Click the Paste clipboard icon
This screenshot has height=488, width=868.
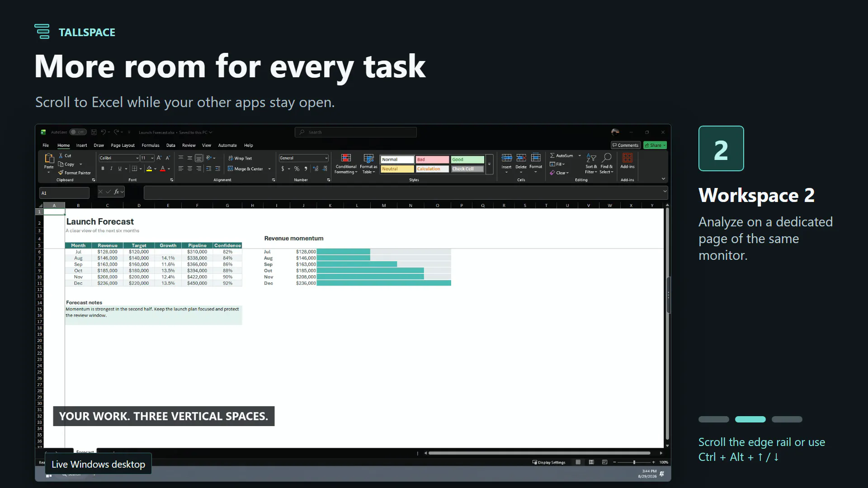(x=49, y=158)
